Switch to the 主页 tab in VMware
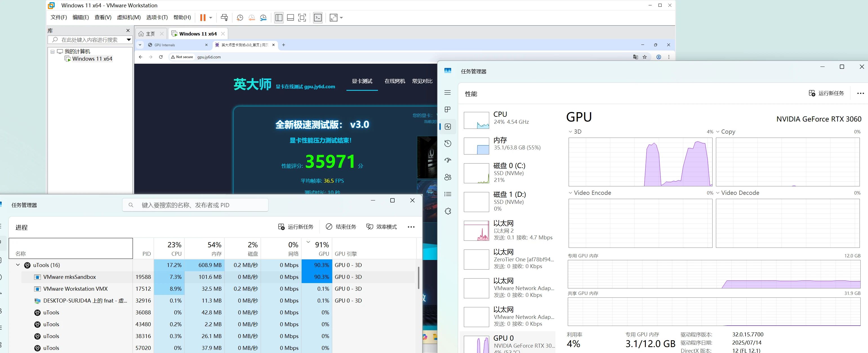This screenshot has height=353, width=868. pyautogui.click(x=150, y=34)
